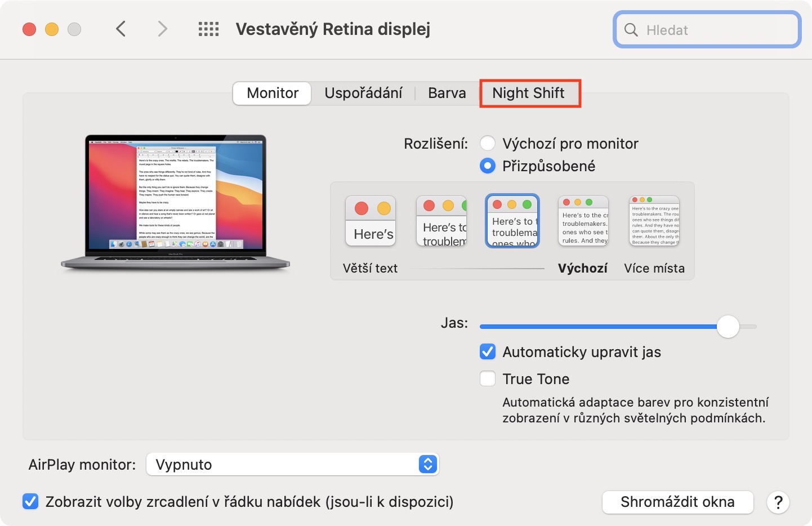This screenshot has width=812, height=526.
Task: Click the bold Výchozí scaling label
Action: pos(582,268)
